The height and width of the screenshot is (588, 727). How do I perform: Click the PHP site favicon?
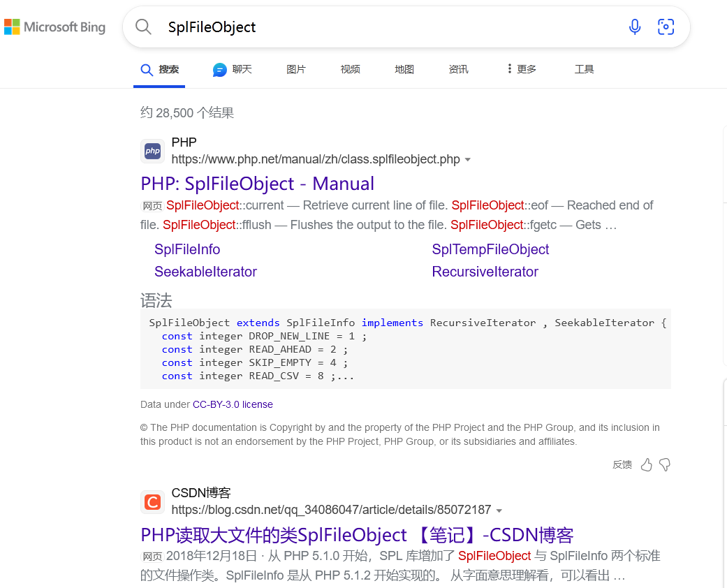click(152, 151)
